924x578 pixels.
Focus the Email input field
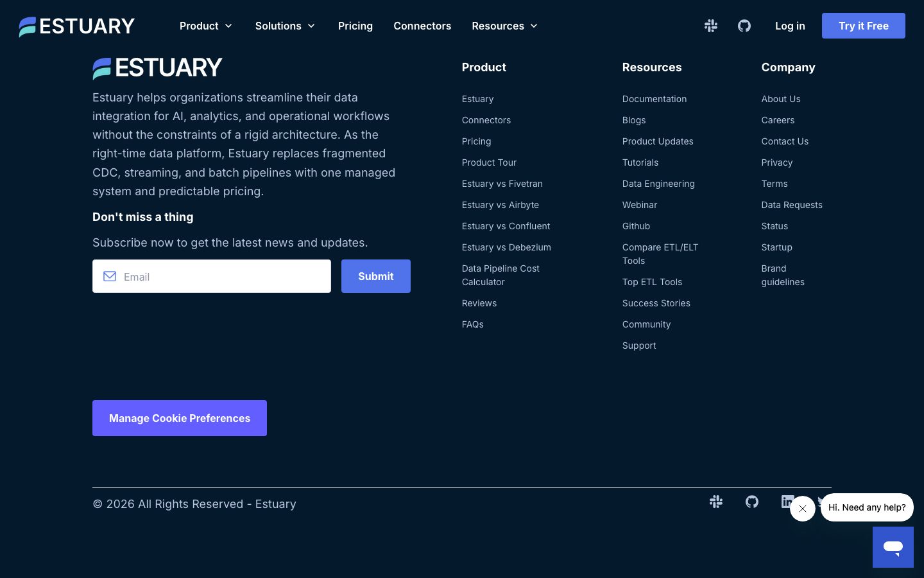coord(212,276)
